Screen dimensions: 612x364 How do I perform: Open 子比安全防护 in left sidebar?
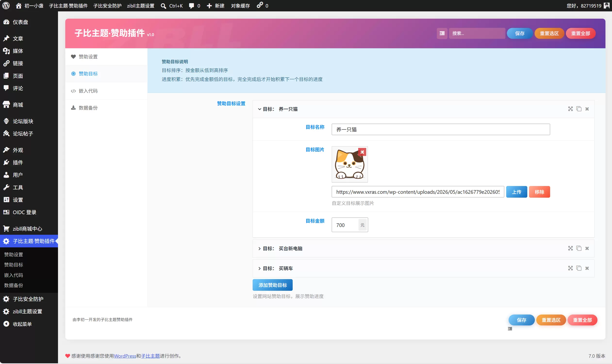coord(29,299)
